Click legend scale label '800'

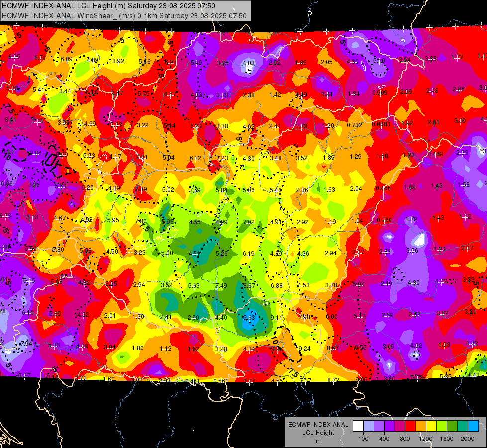(x=405, y=439)
